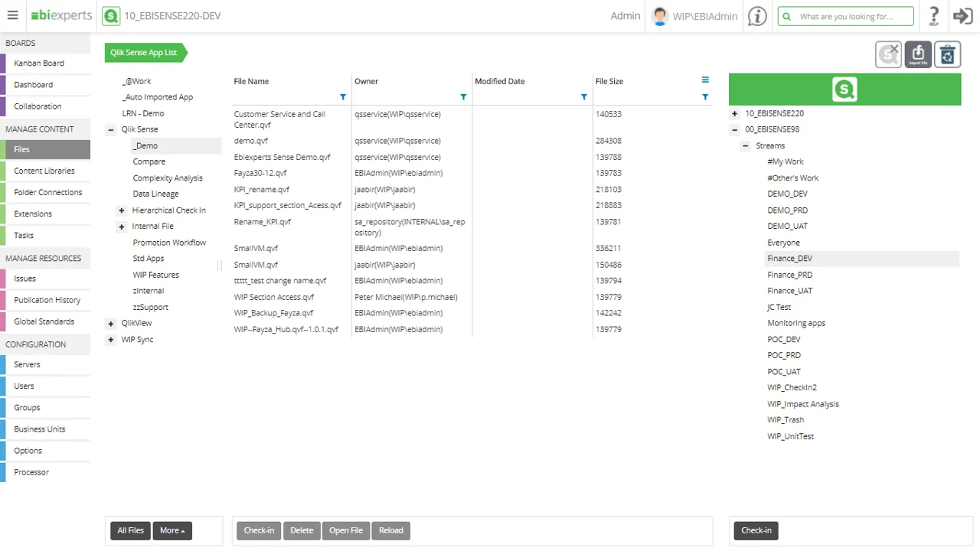Select file WIP_Backup_Fayza.qvf

click(x=273, y=313)
